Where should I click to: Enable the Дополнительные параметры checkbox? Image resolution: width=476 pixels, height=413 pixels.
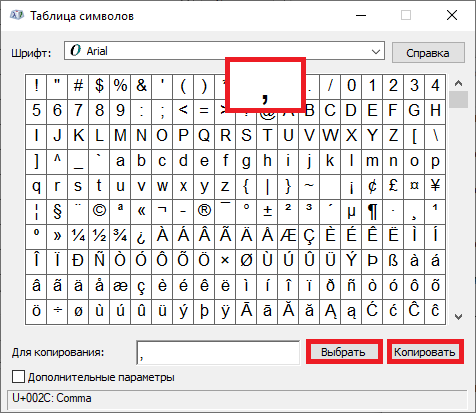[x=18, y=377]
